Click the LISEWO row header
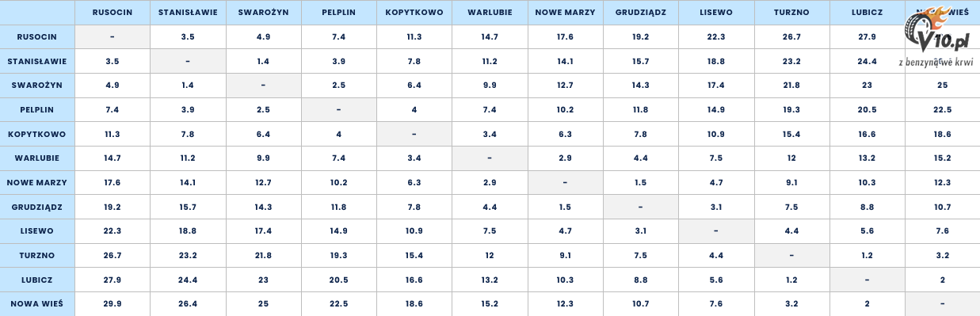This screenshot has width=980, height=316. [x=37, y=231]
